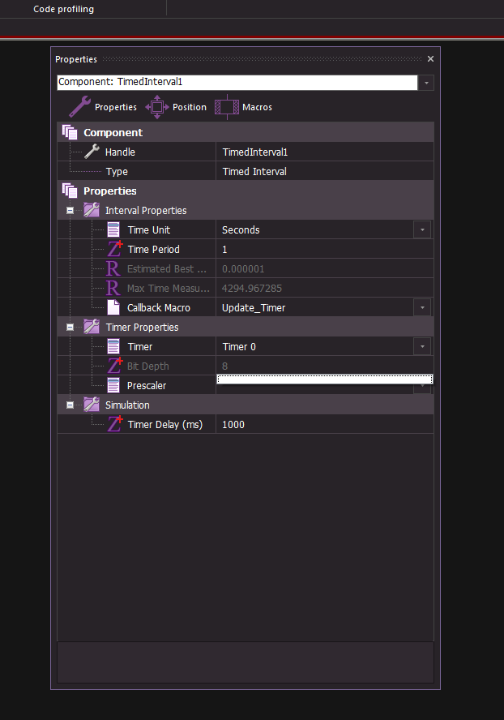The width and height of the screenshot is (504, 720).
Task: Click the Timer Delay (ms) label
Action: (x=165, y=425)
